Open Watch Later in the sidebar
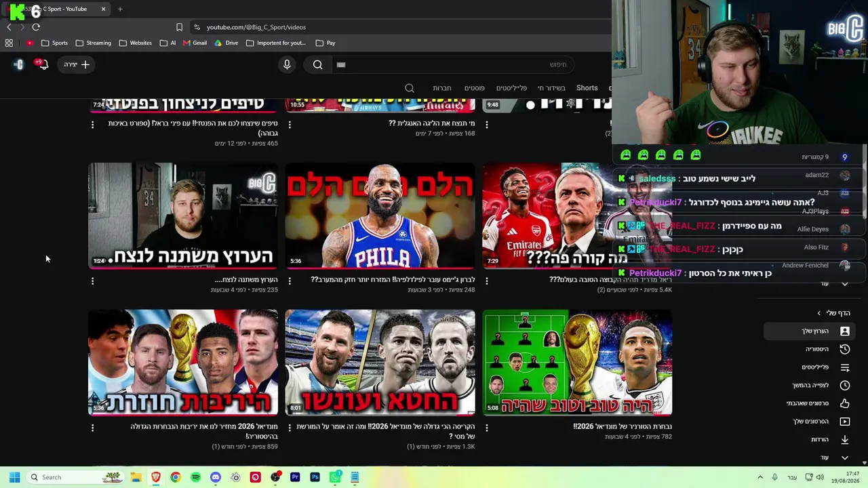The image size is (868, 488). [821, 385]
